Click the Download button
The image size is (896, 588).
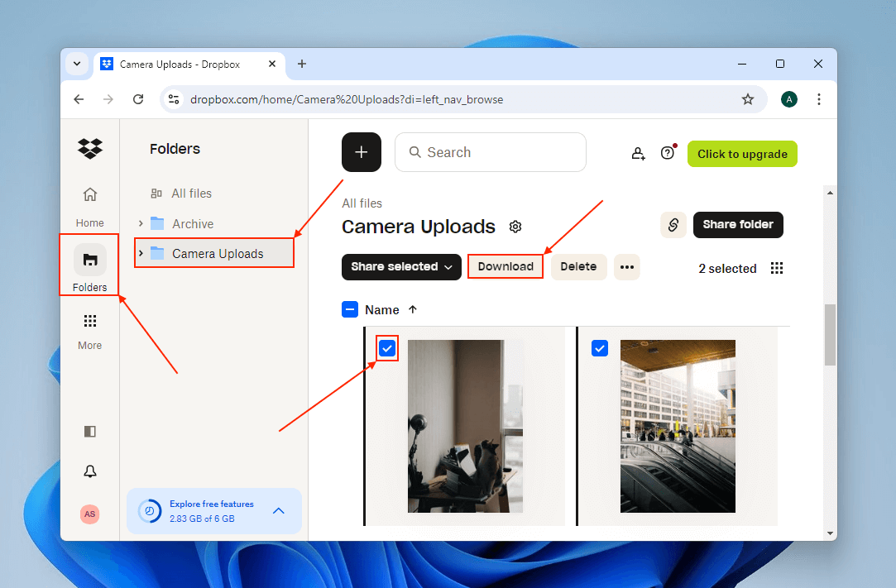pos(505,266)
